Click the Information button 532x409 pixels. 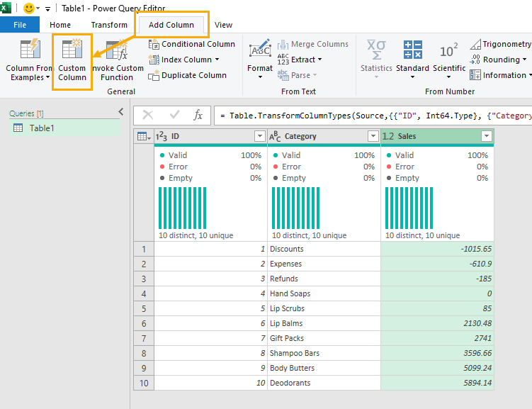tap(500, 75)
